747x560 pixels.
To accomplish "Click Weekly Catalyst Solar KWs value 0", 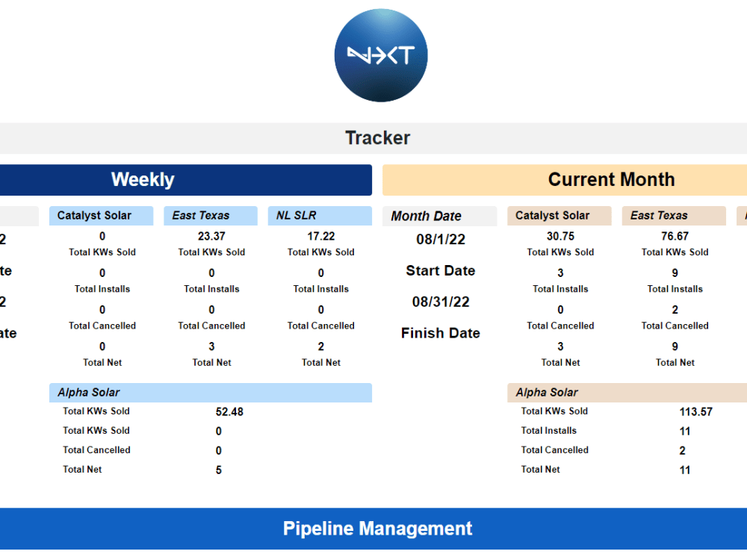I will (102, 236).
